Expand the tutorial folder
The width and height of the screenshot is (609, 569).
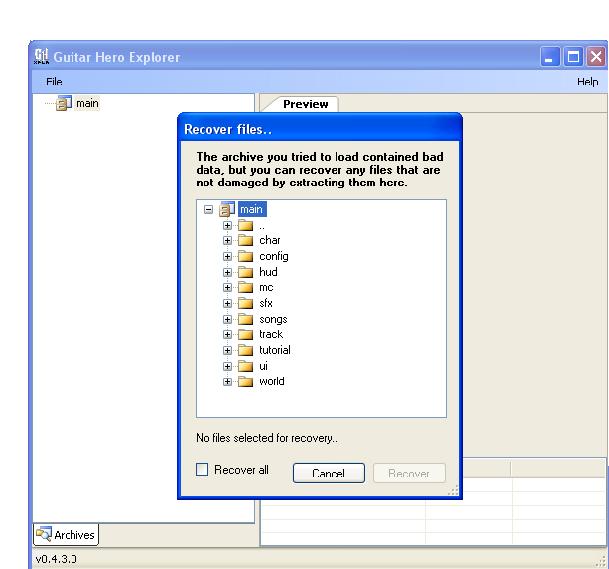pos(228,350)
